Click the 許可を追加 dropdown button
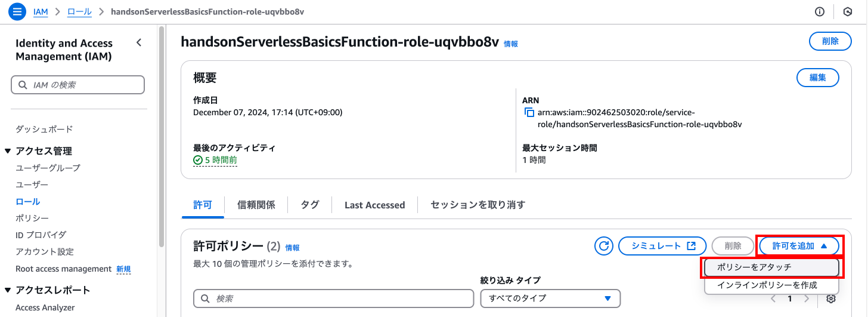The height and width of the screenshot is (317, 868). (799, 246)
